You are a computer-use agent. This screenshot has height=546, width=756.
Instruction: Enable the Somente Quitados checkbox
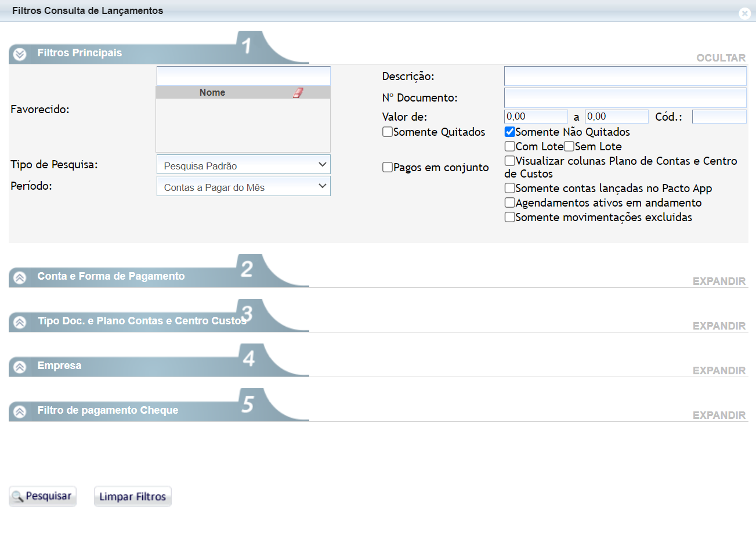pos(388,132)
